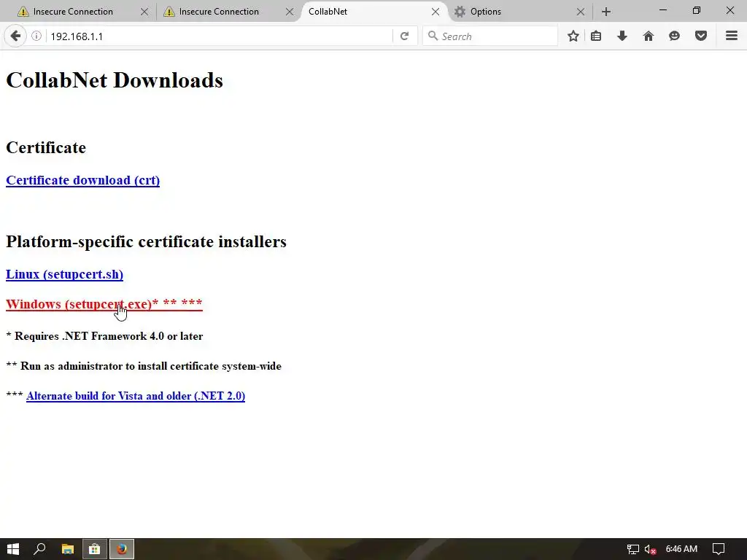Viewport: 747px width, 560px height.
Task: Reload the page with the refresh icon
Action: (x=404, y=36)
